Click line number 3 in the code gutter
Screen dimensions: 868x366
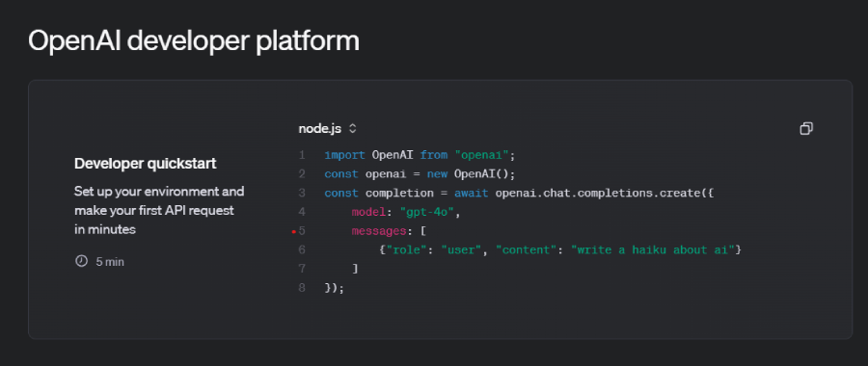click(x=302, y=193)
